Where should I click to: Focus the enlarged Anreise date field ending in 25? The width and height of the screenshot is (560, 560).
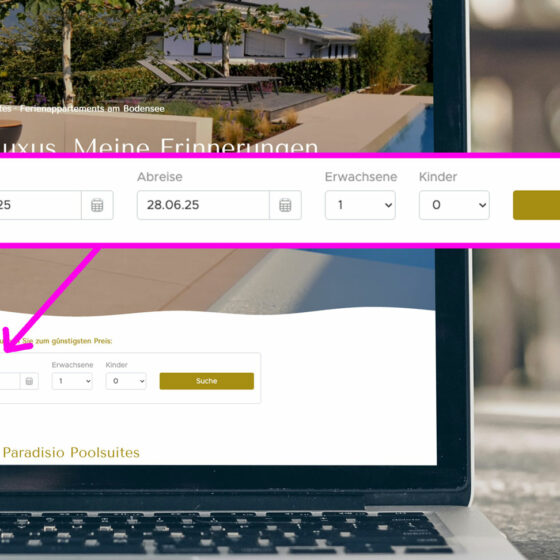[40, 205]
